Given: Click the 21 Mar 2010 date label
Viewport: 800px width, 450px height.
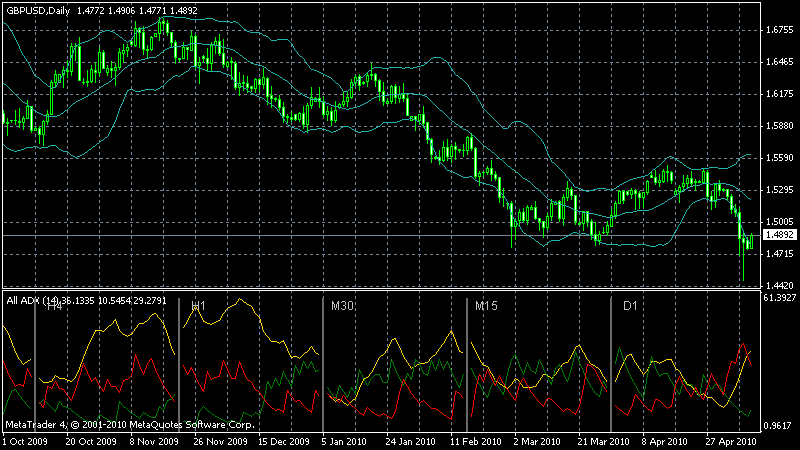Looking at the screenshot, I should (x=604, y=441).
